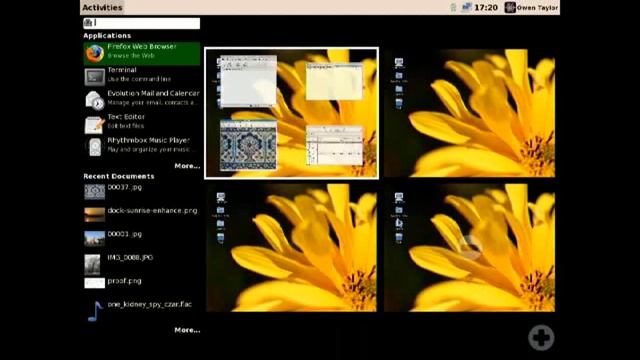Open recent document 00037.jpg thumbnail
Screen dimensions: 640x360
[x=95, y=192]
